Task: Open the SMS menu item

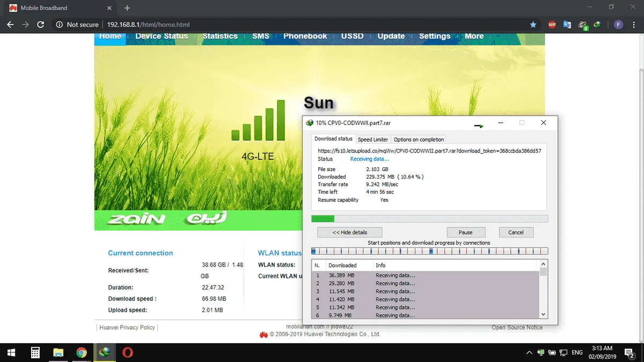Action: click(261, 36)
